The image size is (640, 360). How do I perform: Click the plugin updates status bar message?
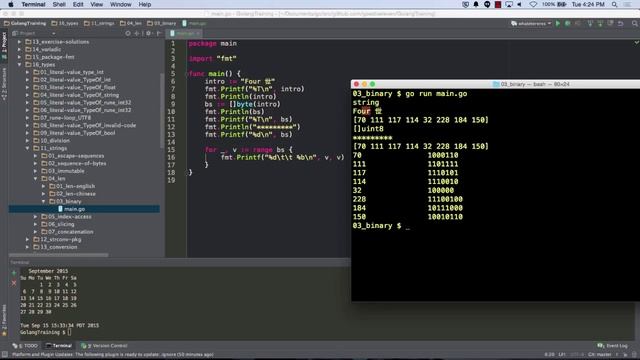(x=113, y=355)
